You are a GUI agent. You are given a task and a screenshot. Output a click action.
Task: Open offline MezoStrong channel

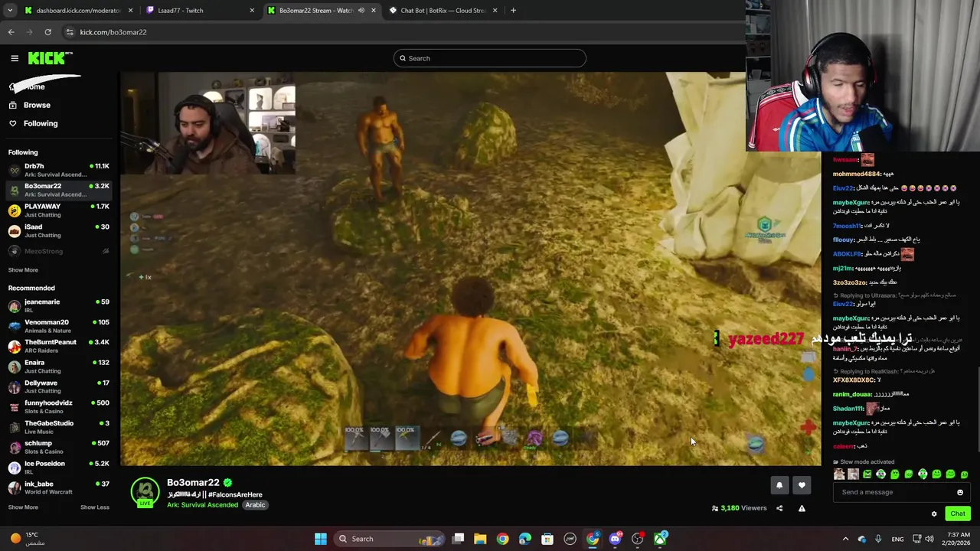click(59, 251)
